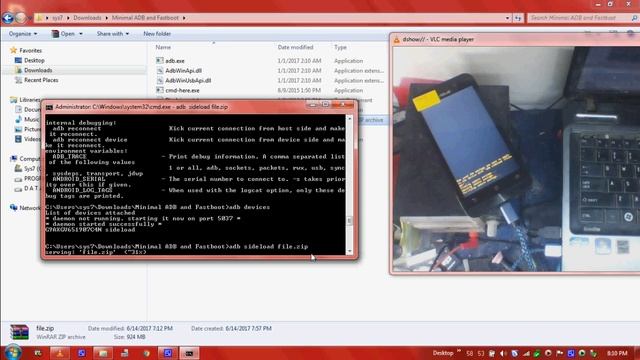Expand breadcrumb arrow after Downloads

click(x=107, y=18)
